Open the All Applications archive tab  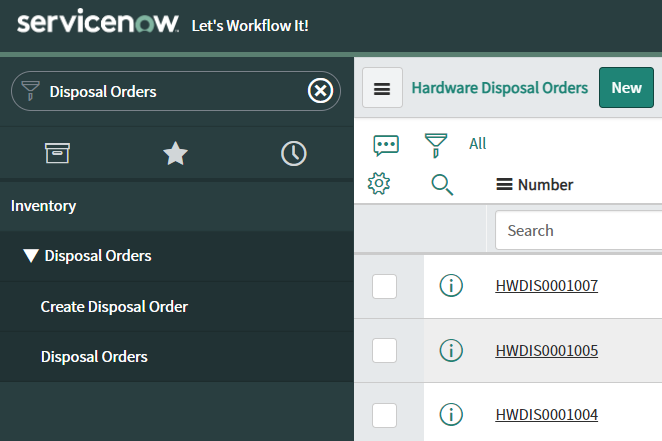[57, 153]
